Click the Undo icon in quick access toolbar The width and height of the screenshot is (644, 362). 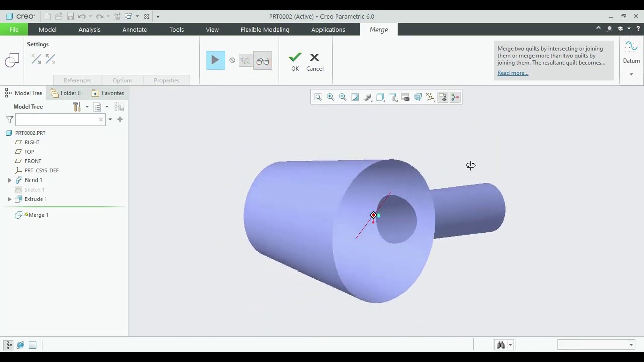[x=82, y=16]
